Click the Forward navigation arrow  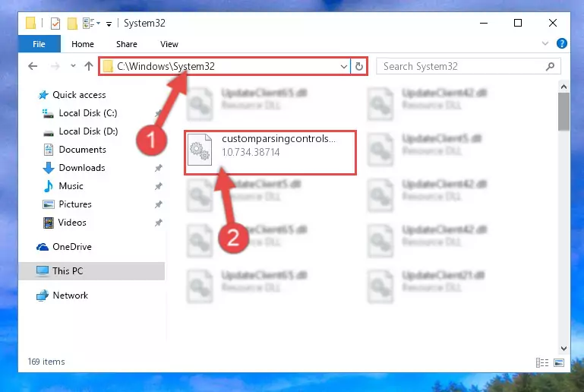pos(55,66)
